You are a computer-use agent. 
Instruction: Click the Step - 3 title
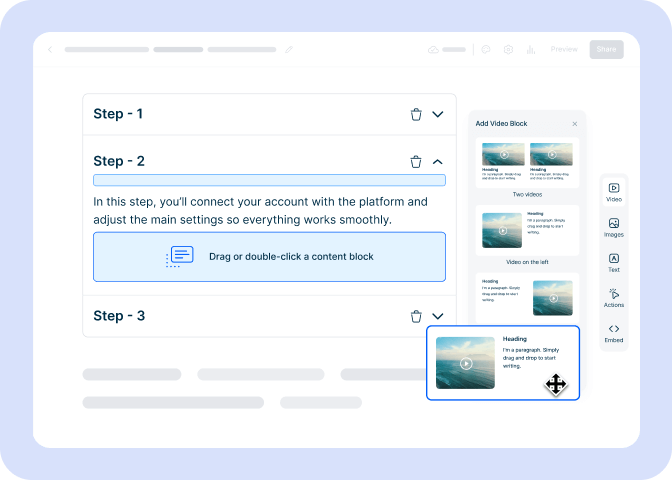pyautogui.click(x=119, y=316)
